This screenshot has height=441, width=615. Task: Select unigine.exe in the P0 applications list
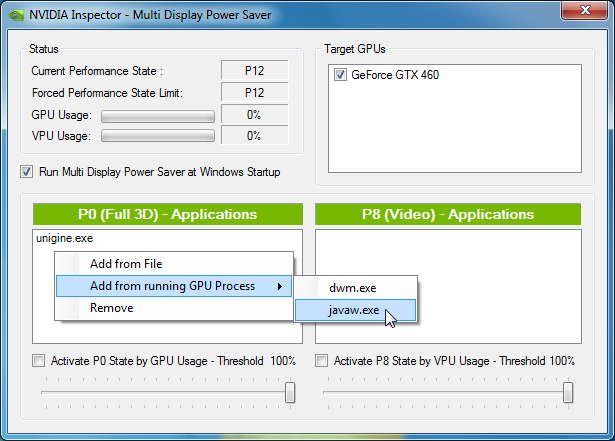64,239
